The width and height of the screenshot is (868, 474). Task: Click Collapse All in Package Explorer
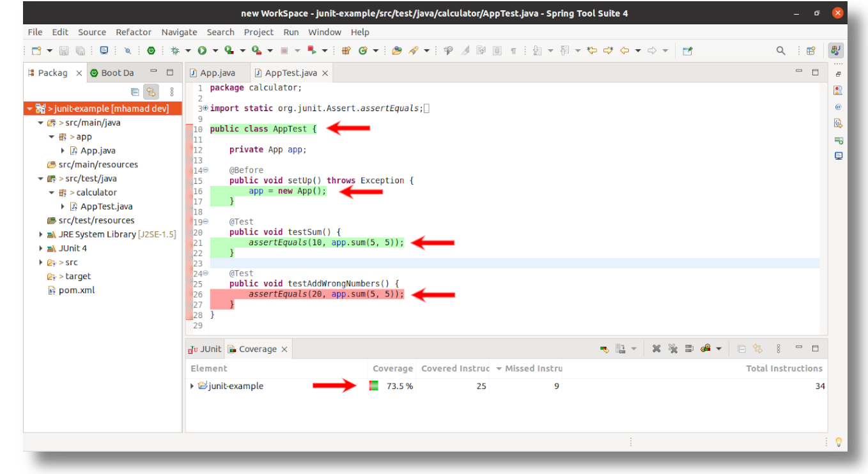click(x=135, y=92)
